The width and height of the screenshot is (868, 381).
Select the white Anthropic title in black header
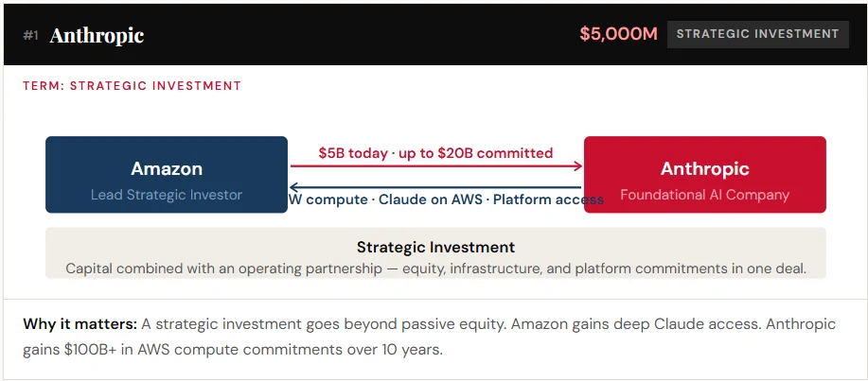[97, 35]
